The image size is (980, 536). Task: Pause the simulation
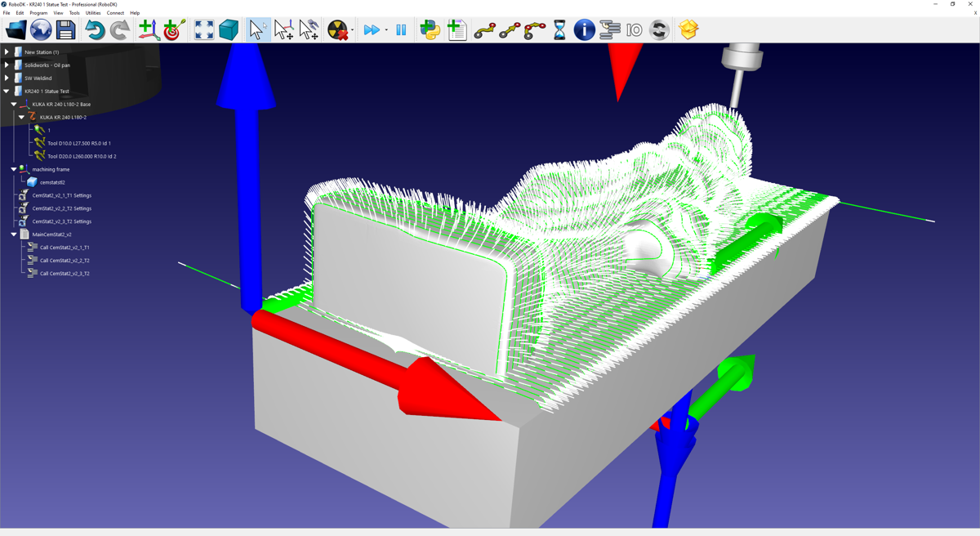(x=401, y=30)
